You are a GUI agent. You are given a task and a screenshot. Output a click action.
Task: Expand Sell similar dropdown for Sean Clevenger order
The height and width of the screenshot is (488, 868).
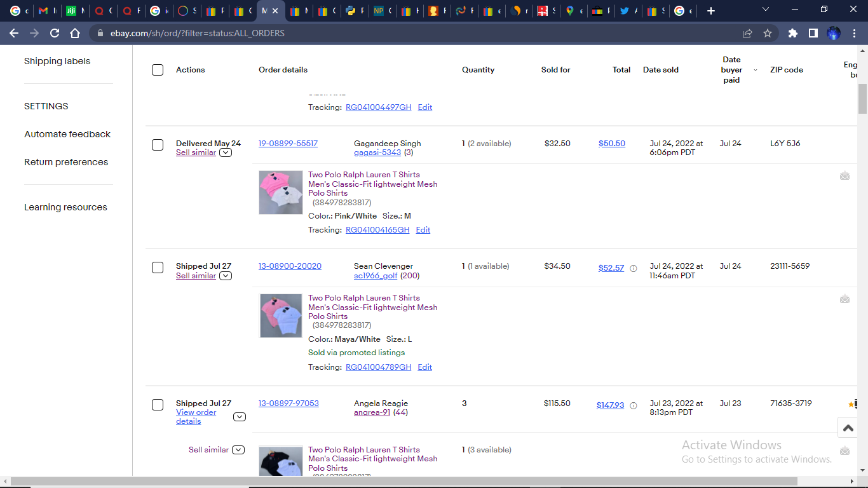coord(226,276)
